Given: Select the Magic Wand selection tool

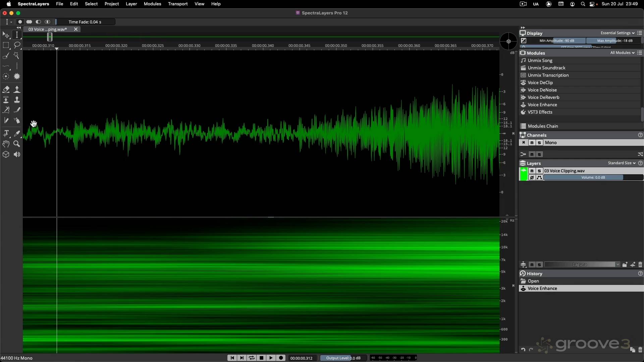Looking at the screenshot, I should (x=17, y=56).
